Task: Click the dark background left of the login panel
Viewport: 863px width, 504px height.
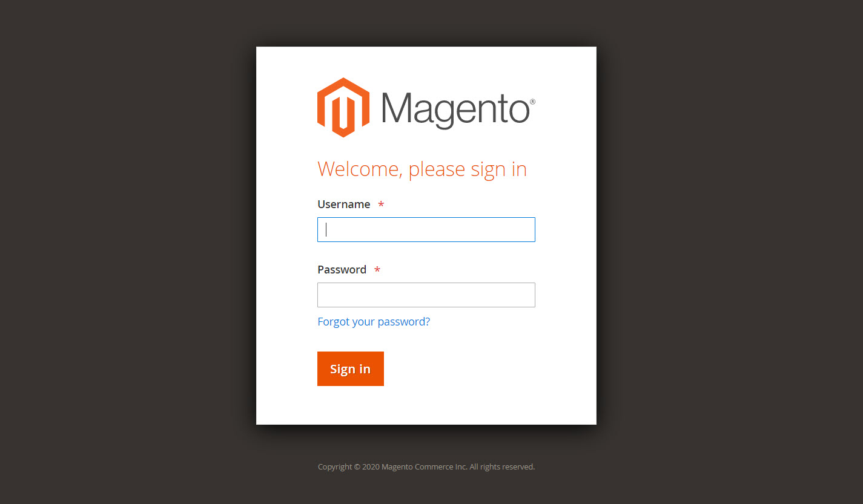Action: click(x=127, y=242)
